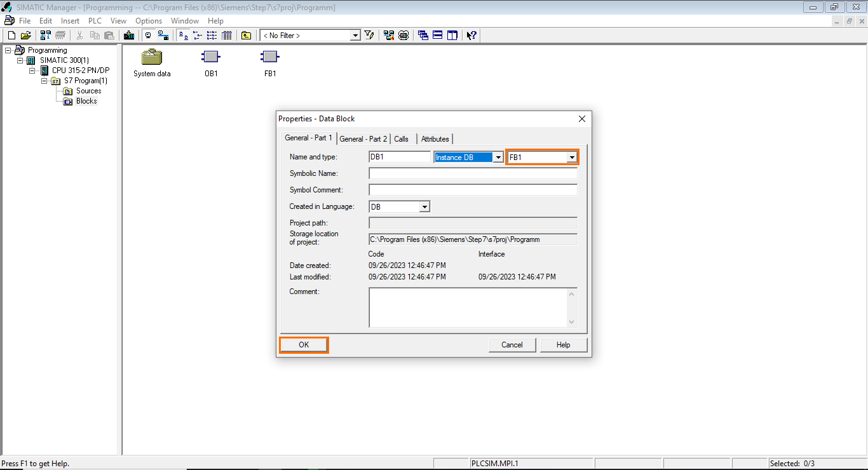Open the Edit menu
This screenshot has width=868, height=470.
click(46, 21)
